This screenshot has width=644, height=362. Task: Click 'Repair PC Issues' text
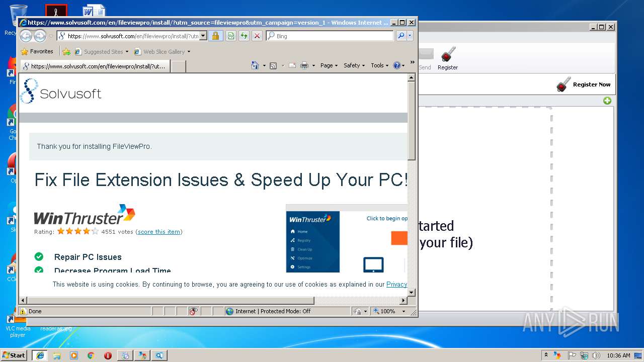pos(88,257)
